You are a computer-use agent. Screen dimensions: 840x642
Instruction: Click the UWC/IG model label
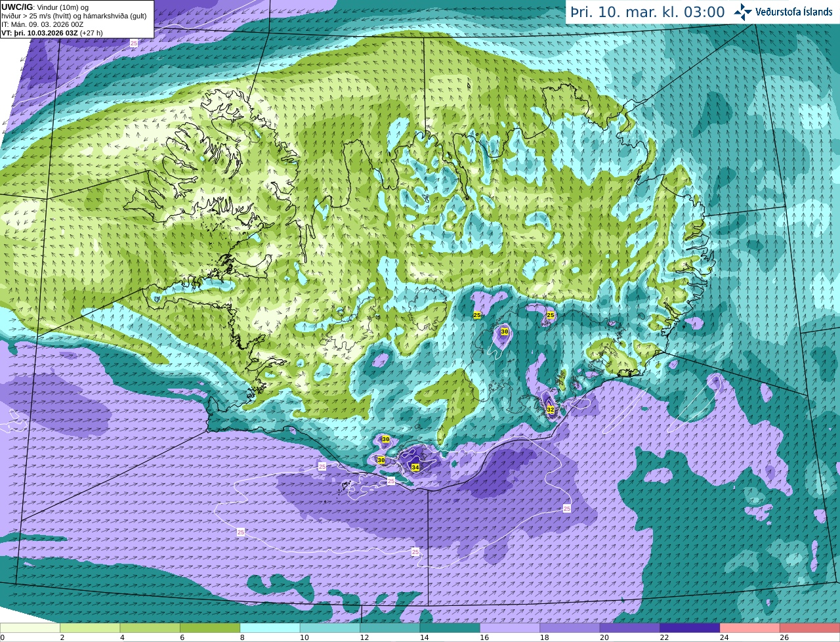17,7
